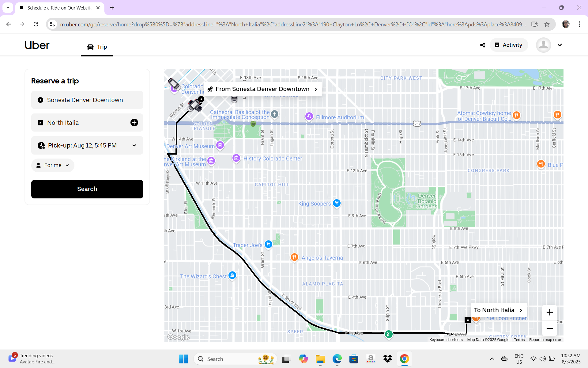Show hidden system tray icons
This screenshot has height=368, width=588.
492,359
